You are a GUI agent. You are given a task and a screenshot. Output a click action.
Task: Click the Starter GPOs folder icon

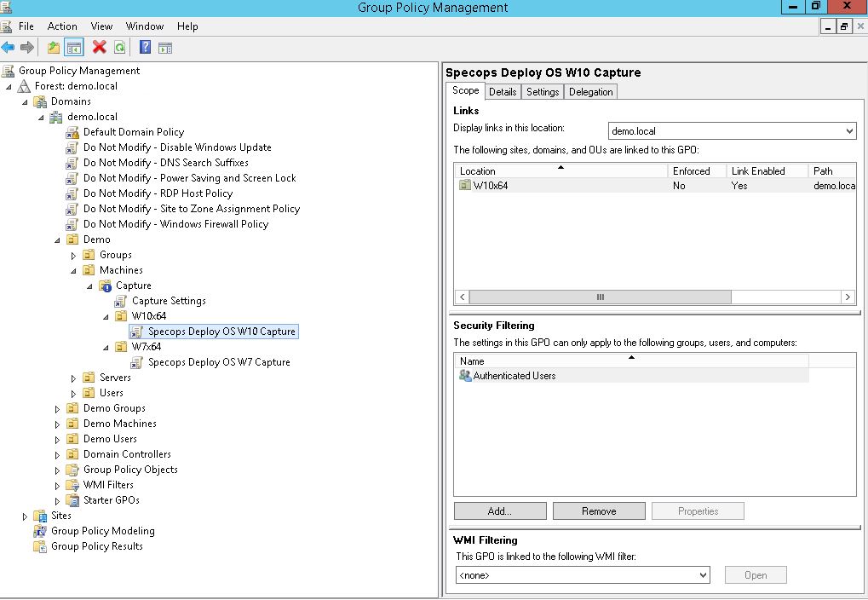(x=72, y=501)
